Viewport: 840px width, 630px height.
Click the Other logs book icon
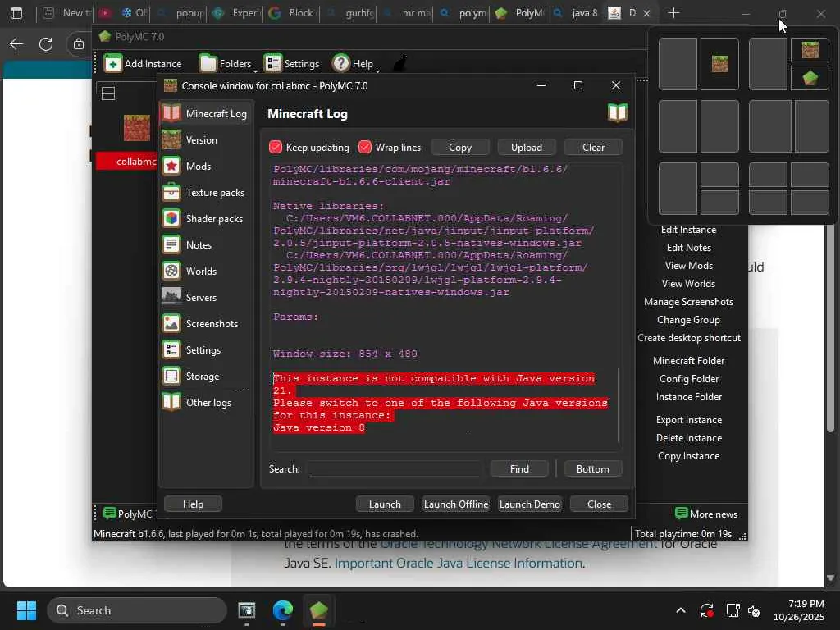pyautogui.click(x=171, y=402)
